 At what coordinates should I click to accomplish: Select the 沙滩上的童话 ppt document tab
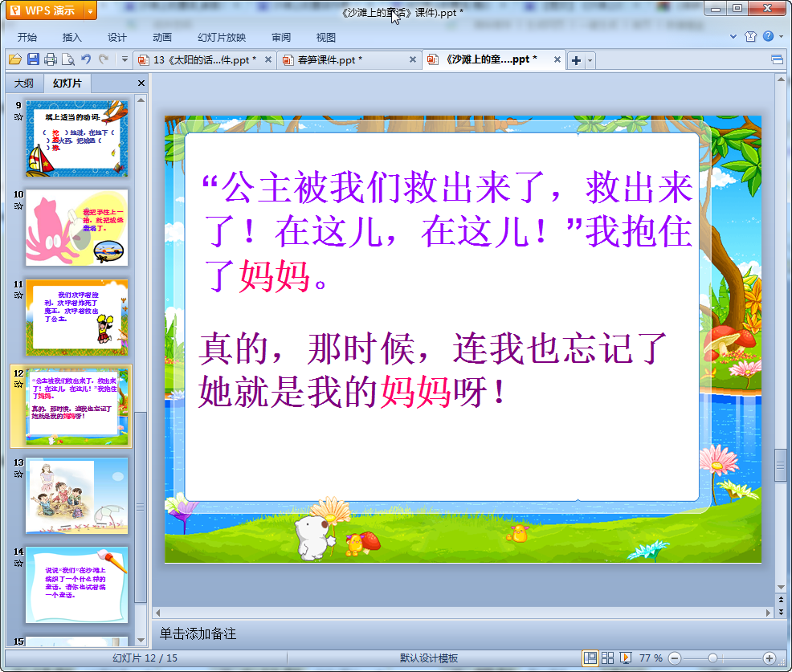coord(493,59)
